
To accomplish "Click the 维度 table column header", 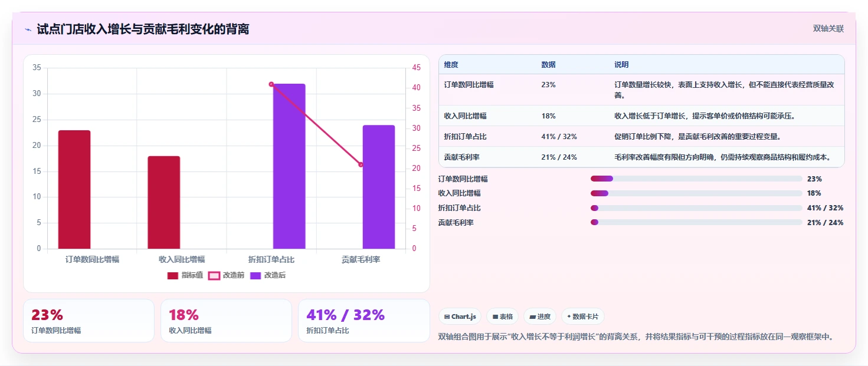I will click(451, 65).
